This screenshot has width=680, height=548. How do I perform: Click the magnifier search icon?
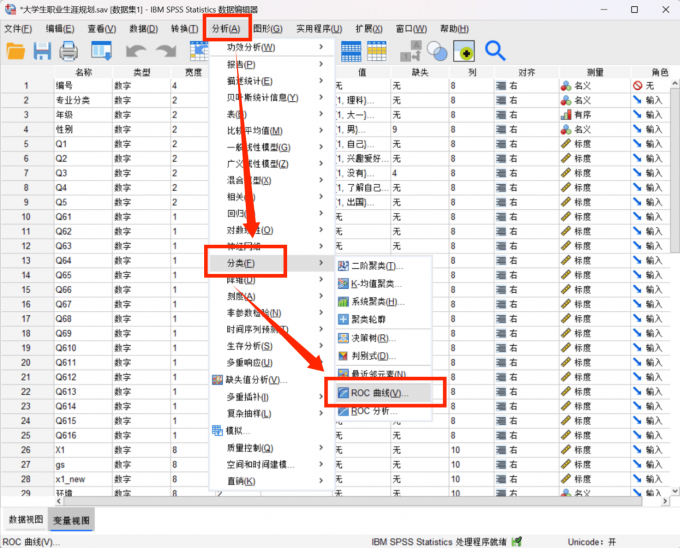pyautogui.click(x=495, y=51)
